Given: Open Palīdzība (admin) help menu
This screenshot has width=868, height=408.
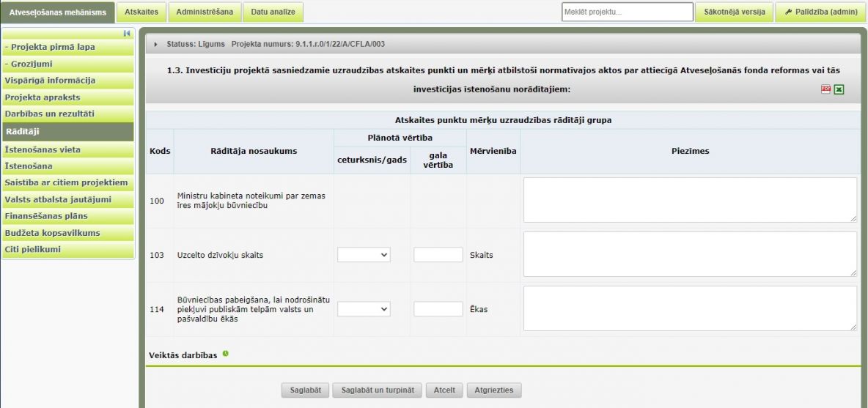Looking at the screenshot, I should (820, 12).
